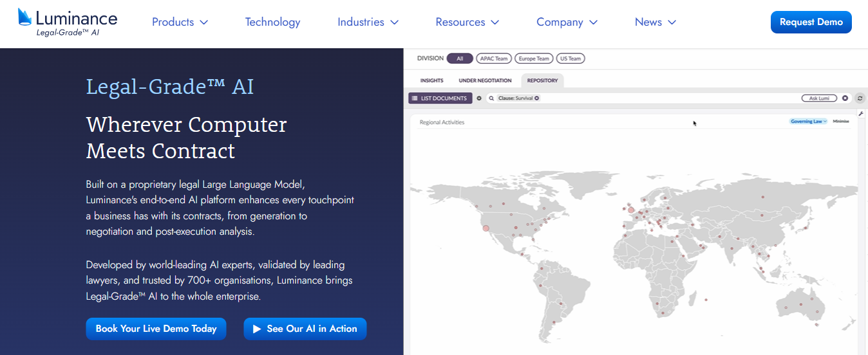Click the search magnifier icon in the filter bar
868x355 pixels.
(491, 98)
